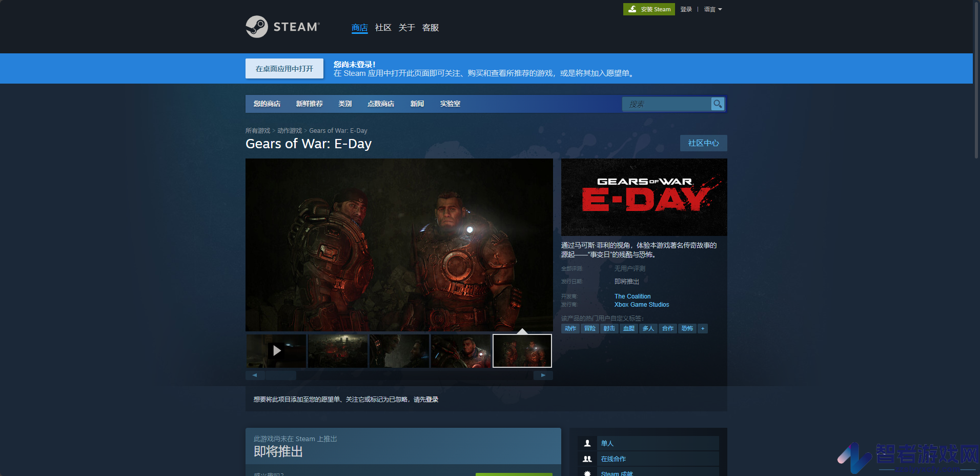The width and height of the screenshot is (980, 476).
Task: Click the screenshot strip scrollbar handle
Action: [280, 375]
